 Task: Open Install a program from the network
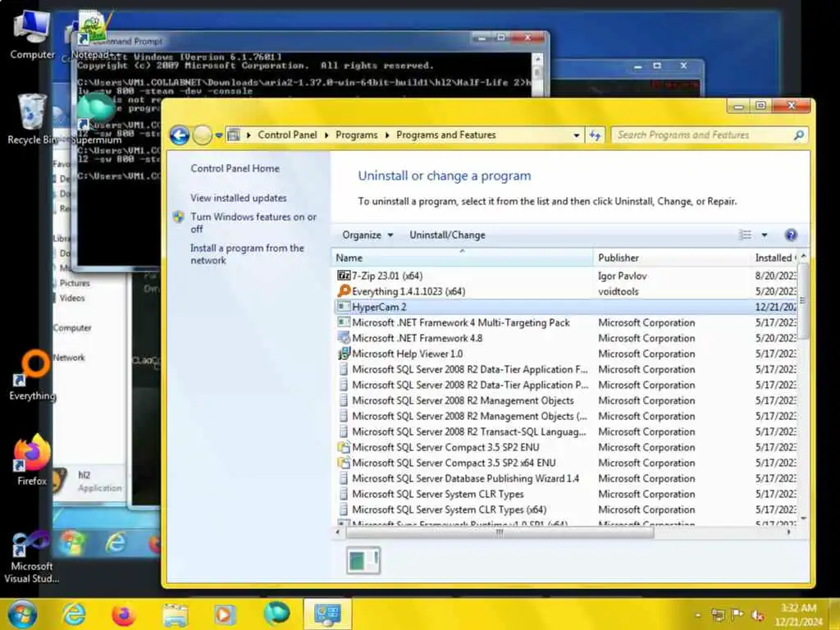(x=247, y=254)
